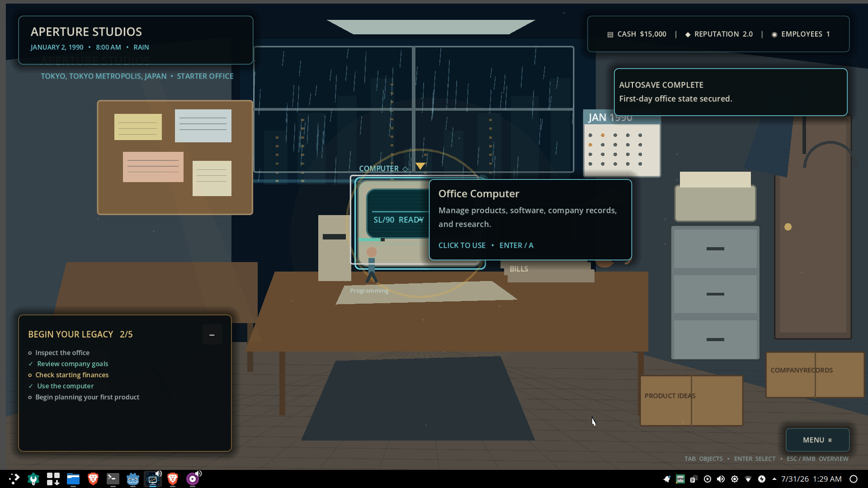Click the date 'JANUARY 2, 1990'

(57, 47)
